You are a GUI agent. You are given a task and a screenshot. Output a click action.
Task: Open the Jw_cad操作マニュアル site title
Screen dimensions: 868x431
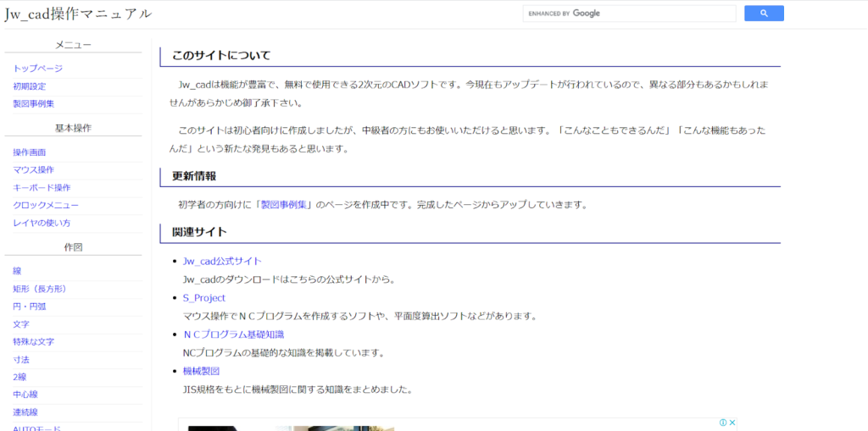78,14
